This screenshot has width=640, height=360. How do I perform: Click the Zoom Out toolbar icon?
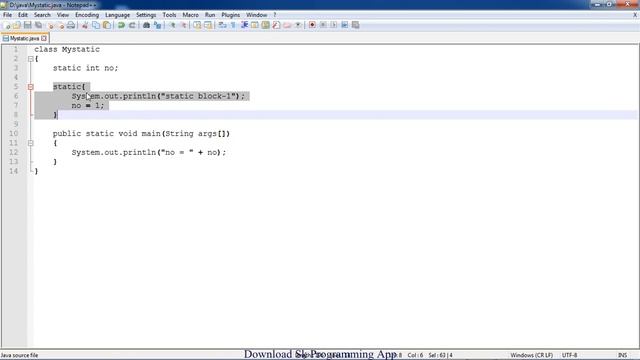183,25
